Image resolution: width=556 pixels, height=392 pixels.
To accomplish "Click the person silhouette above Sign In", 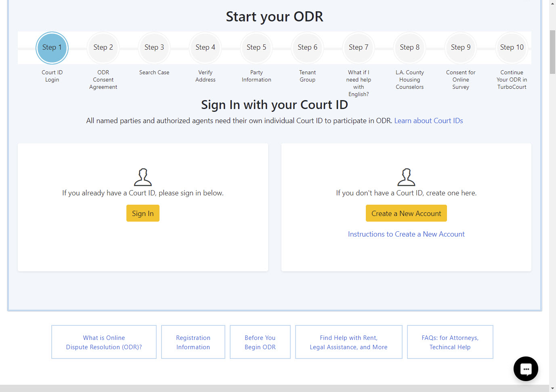I will click(x=143, y=177).
